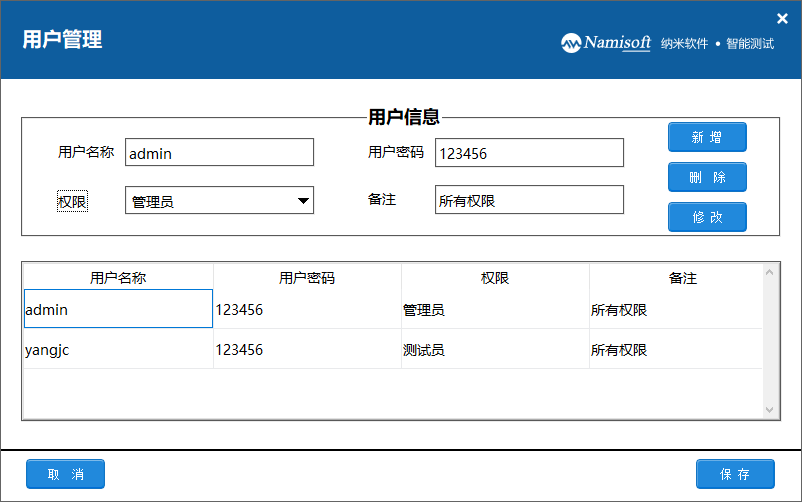
Task: Cancel with the 取消 button
Action: click(x=65, y=474)
